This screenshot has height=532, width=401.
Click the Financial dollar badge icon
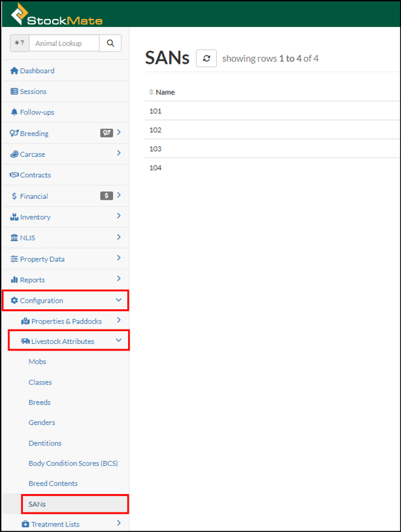pos(106,196)
